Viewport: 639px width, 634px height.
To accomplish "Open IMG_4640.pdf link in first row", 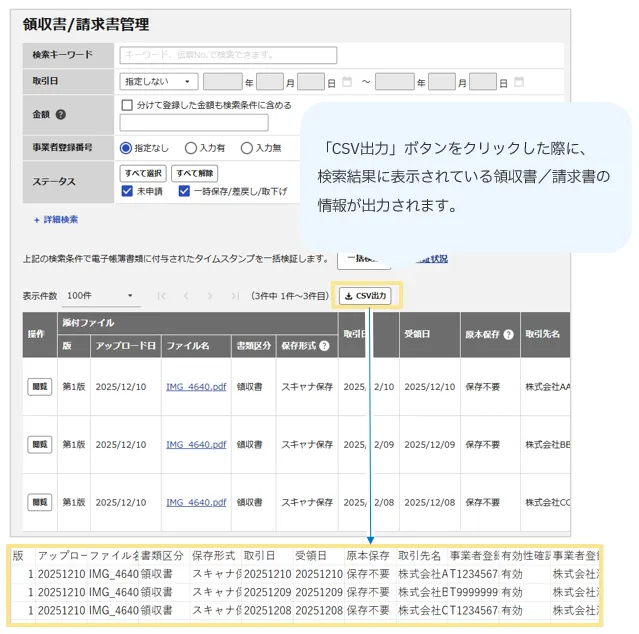I will pos(196,387).
